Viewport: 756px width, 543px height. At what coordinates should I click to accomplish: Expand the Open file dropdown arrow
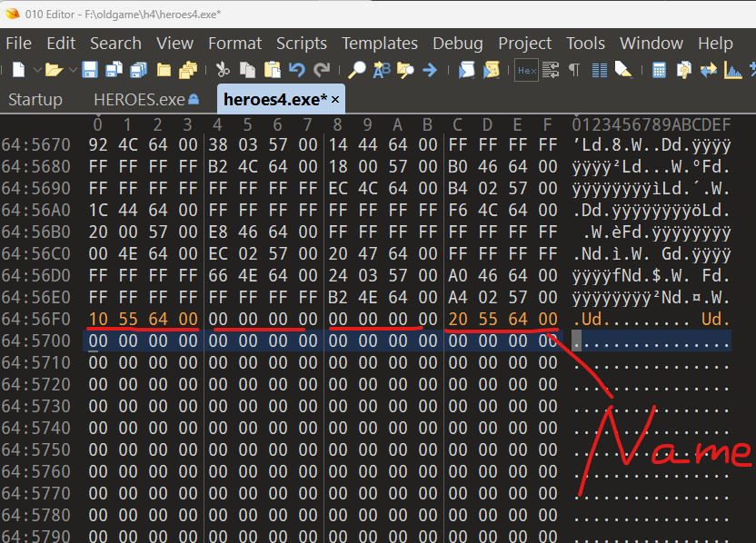pyautogui.click(x=73, y=70)
